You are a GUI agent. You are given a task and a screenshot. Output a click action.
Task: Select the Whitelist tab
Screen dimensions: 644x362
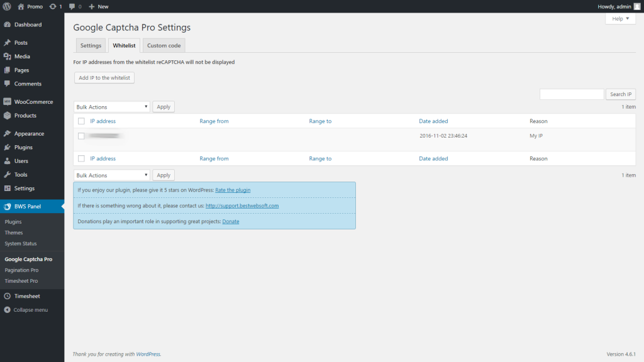point(124,45)
